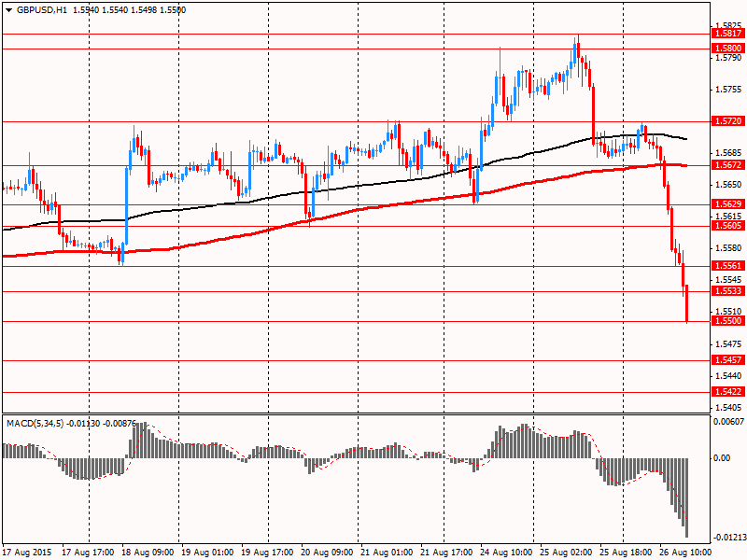Click the 1.5629 price level label

click(x=727, y=204)
